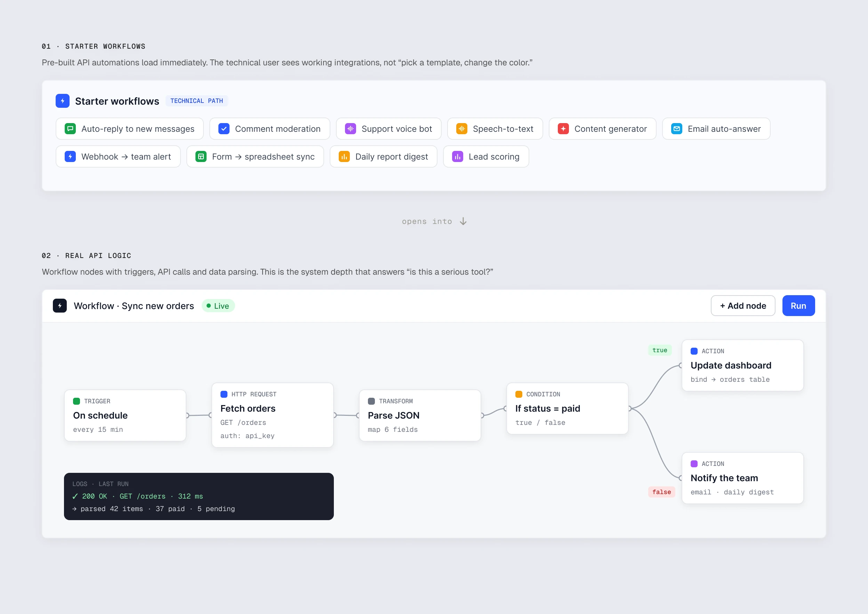This screenshot has width=868, height=614.
Task: Click 'every 15 min' schedule text
Action: click(x=98, y=429)
